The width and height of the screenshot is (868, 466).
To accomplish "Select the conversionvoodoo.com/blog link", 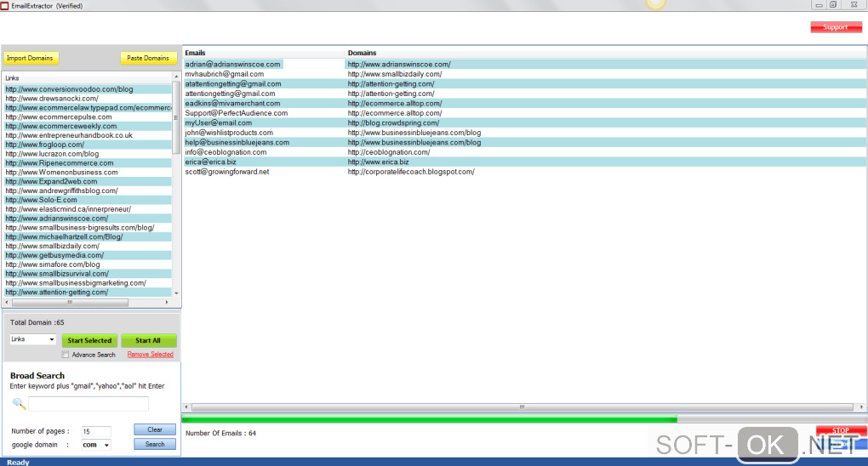I will point(88,89).
